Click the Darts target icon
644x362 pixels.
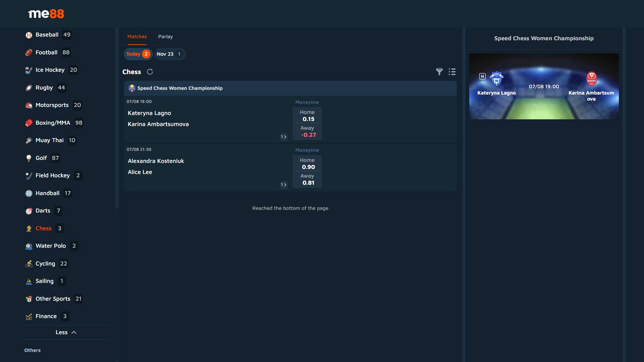coord(29,211)
